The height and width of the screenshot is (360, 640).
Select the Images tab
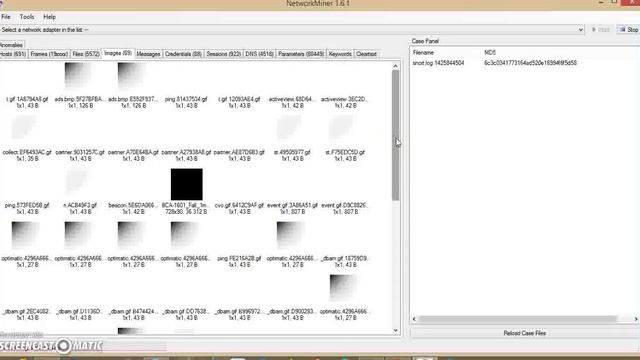coord(118,53)
